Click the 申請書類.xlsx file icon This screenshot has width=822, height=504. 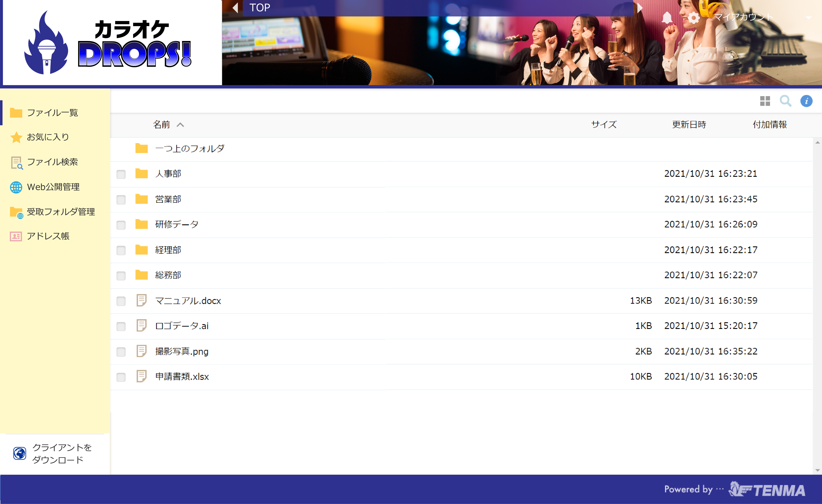coord(141,376)
